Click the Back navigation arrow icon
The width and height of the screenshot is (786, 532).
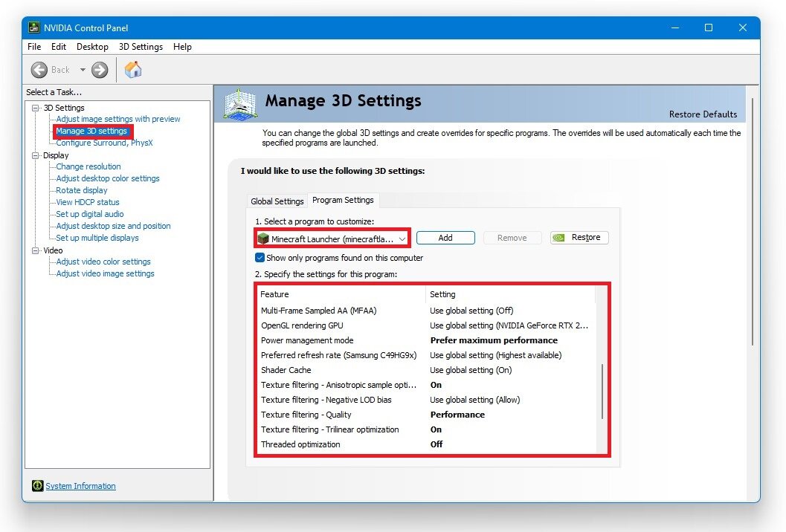click(x=39, y=69)
